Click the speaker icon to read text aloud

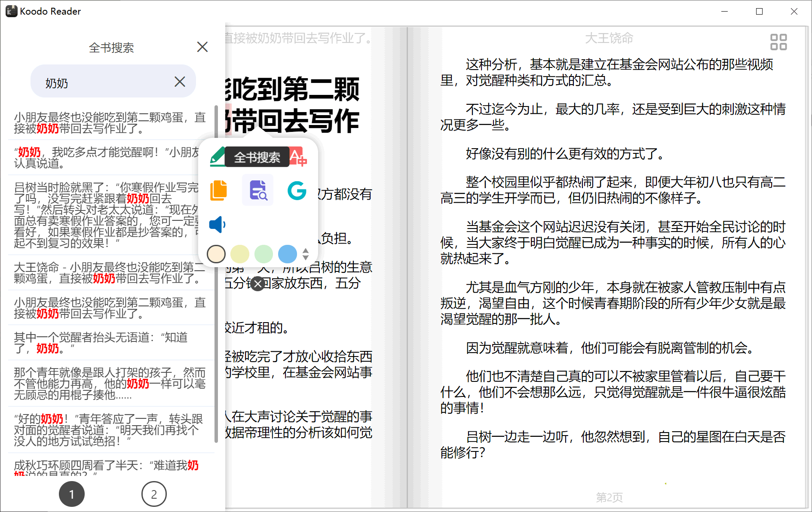217,224
